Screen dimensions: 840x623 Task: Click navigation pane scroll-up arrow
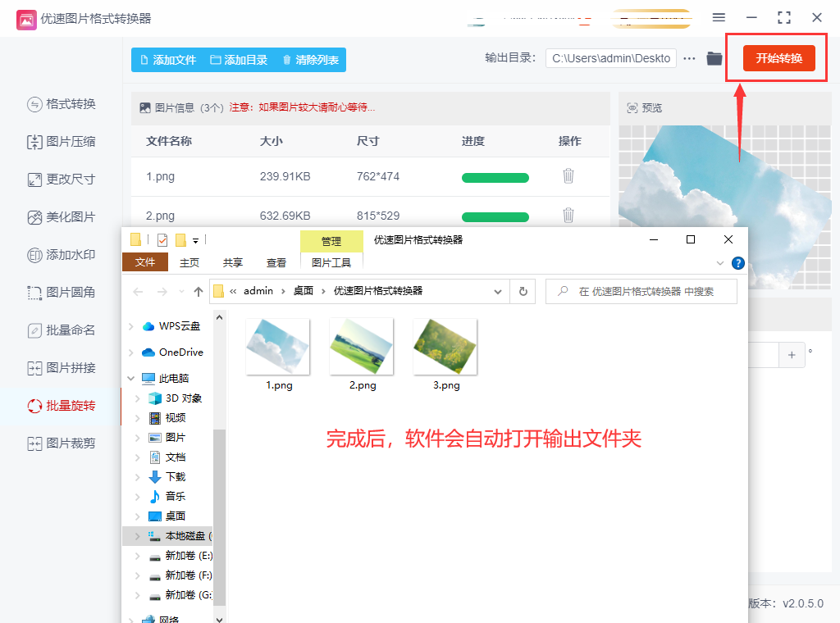[x=219, y=317]
